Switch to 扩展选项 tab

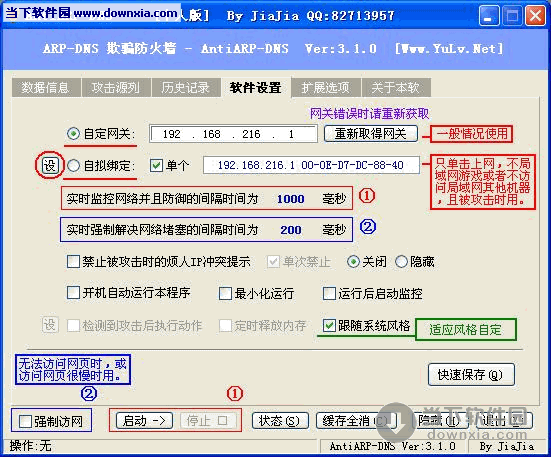tap(325, 87)
